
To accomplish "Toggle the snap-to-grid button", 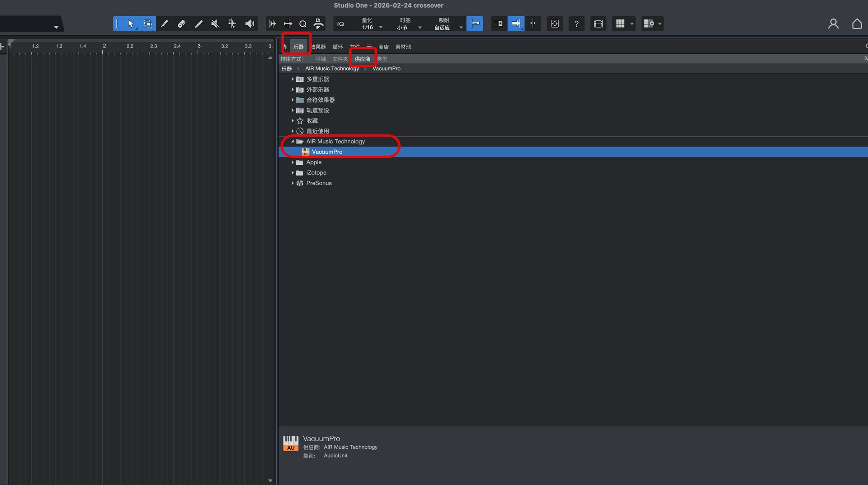I will click(475, 24).
